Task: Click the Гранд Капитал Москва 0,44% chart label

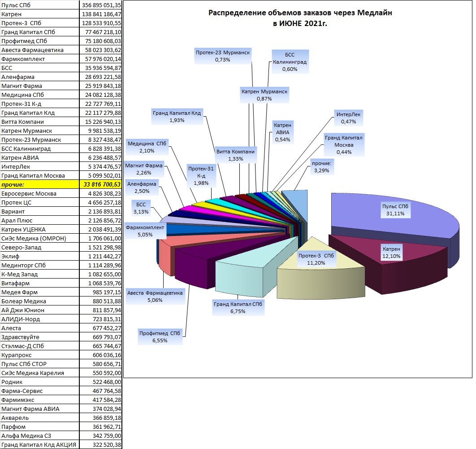Action: 344,144
